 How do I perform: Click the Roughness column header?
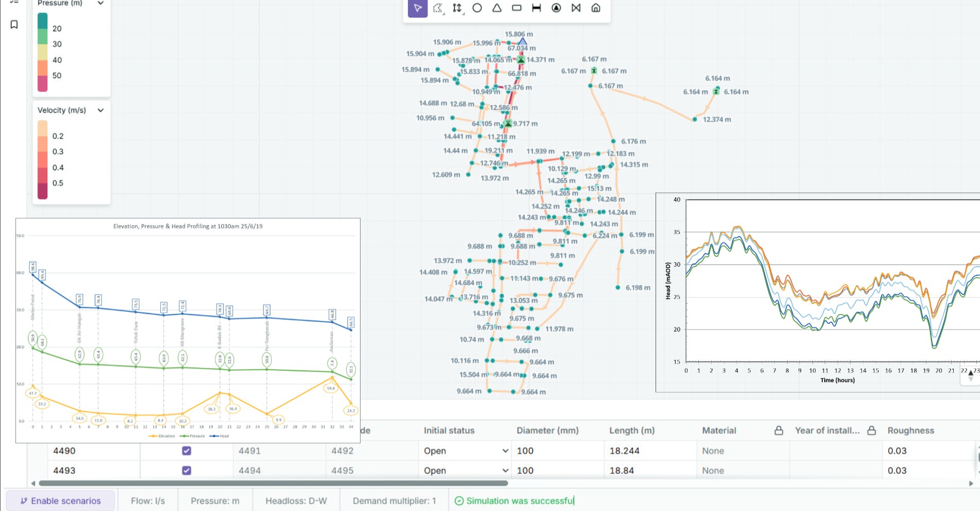pos(911,430)
